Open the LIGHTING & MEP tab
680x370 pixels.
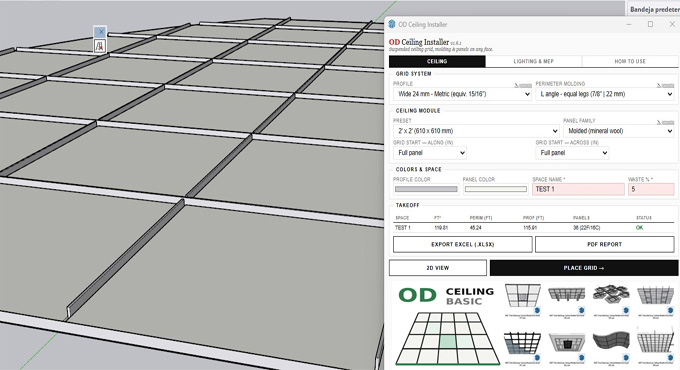533,62
